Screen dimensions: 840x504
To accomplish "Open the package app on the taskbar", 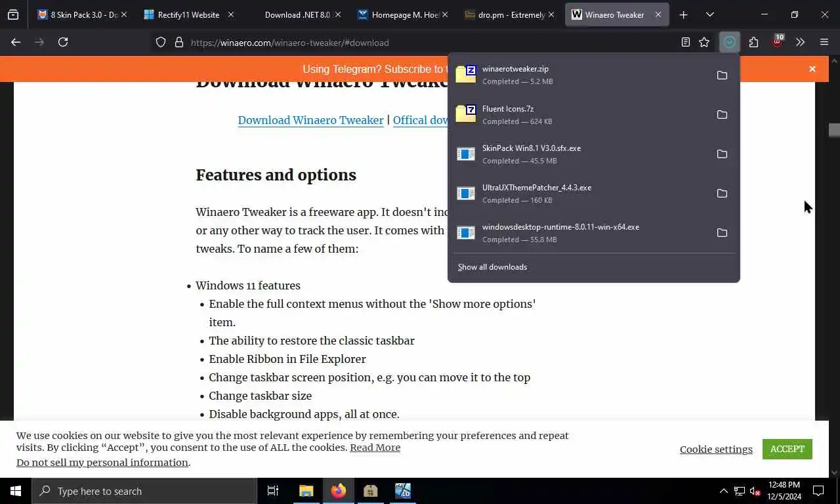I will [x=371, y=491].
